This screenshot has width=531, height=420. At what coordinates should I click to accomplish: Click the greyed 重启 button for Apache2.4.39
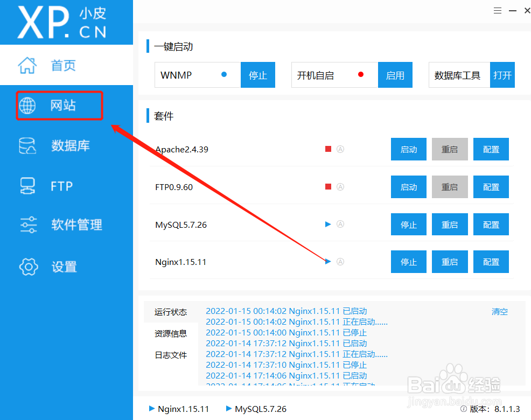[x=450, y=149]
